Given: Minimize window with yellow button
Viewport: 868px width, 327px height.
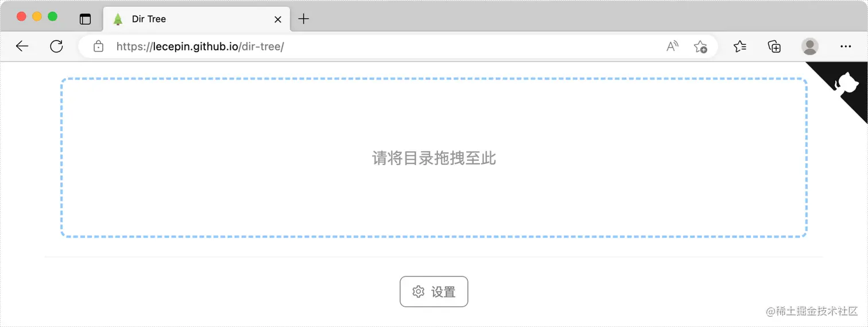Looking at the screenshot, I should click(x=37, y=16).
